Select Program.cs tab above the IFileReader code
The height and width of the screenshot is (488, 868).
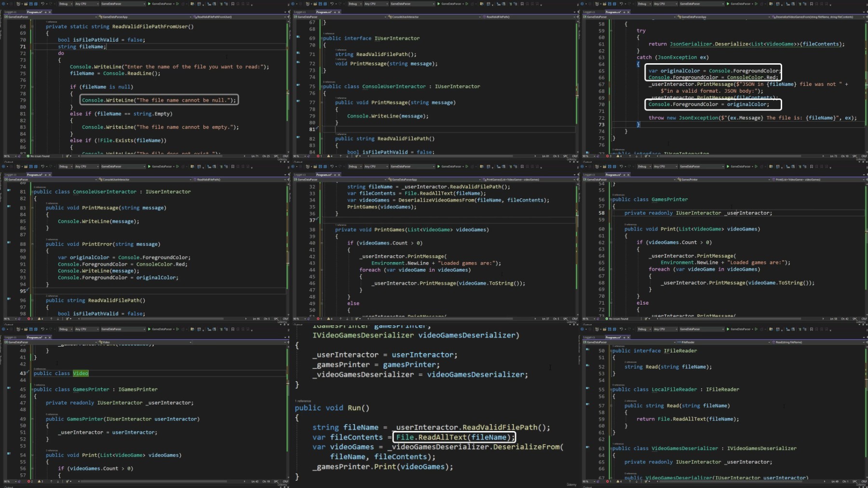click(x=613, y=337)
